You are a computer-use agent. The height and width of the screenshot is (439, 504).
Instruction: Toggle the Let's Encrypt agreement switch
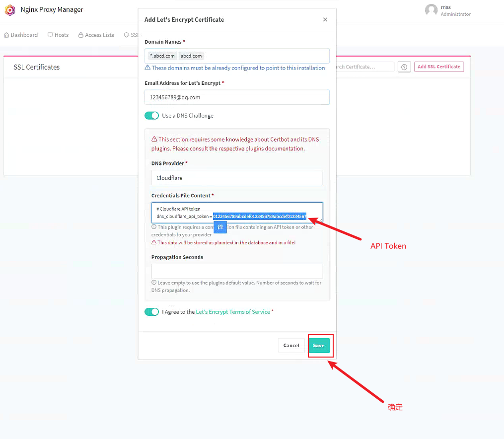pos(152,312)
